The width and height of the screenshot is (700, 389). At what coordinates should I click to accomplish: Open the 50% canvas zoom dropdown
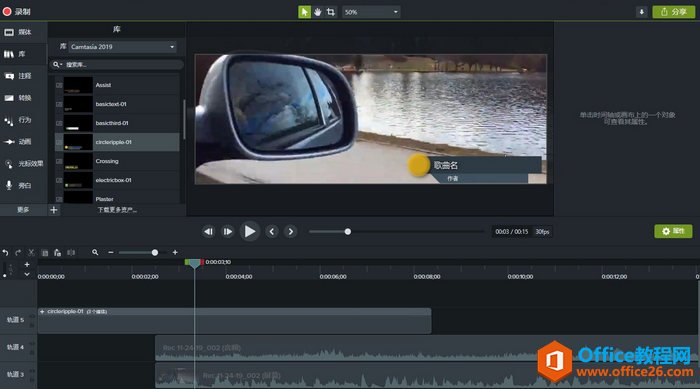point(371,12)
